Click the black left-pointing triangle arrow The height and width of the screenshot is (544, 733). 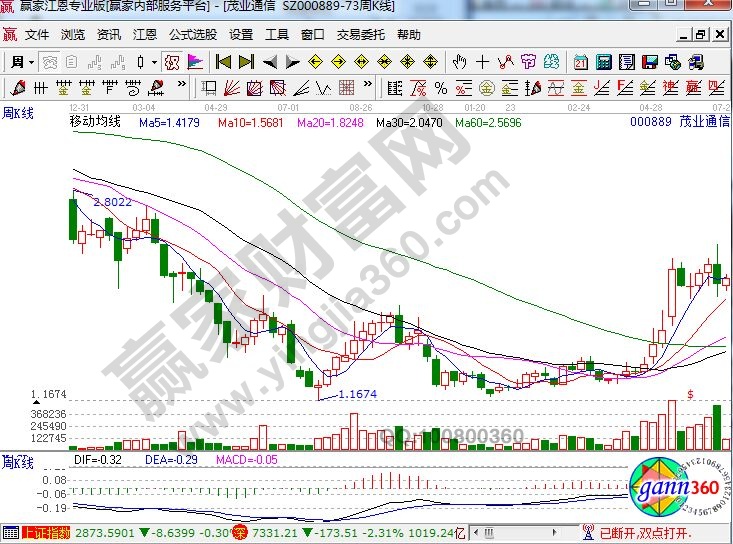click(x=268, y=61)
